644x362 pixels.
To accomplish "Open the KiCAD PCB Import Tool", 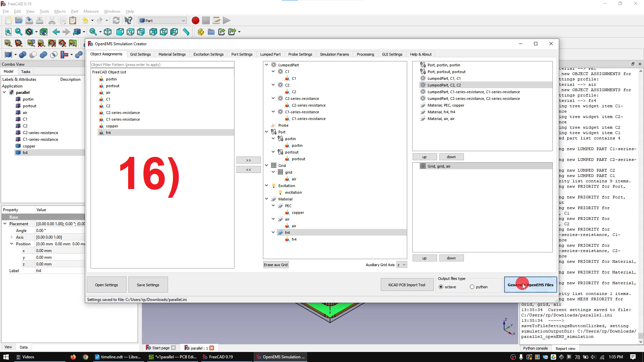I will point(407,285).
